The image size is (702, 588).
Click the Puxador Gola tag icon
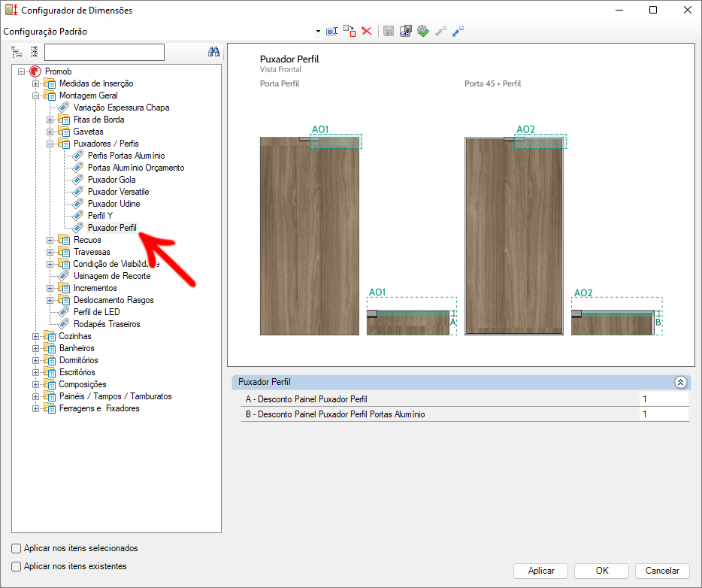(x=78, y=180)
